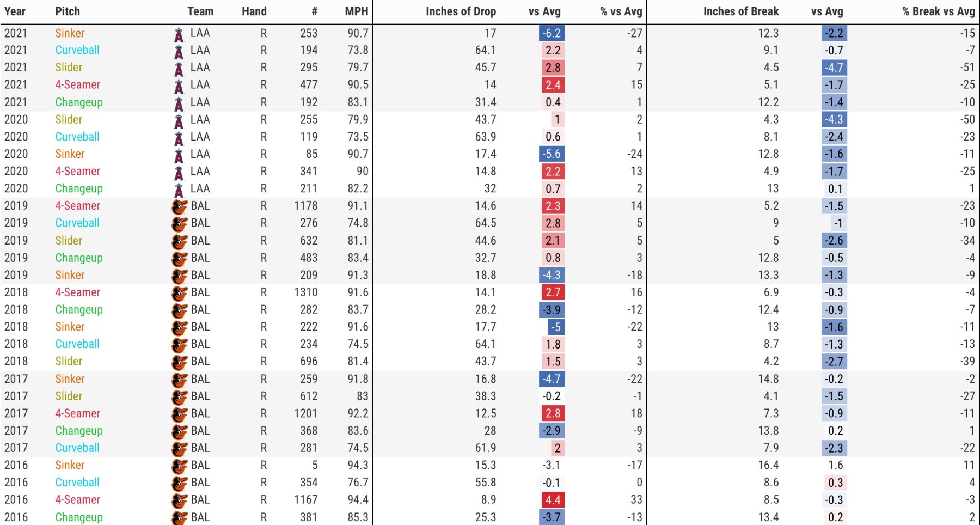980x525 pixels.
Task: Select the 2019 Changeup pitch link
Action: pos(79,258)
